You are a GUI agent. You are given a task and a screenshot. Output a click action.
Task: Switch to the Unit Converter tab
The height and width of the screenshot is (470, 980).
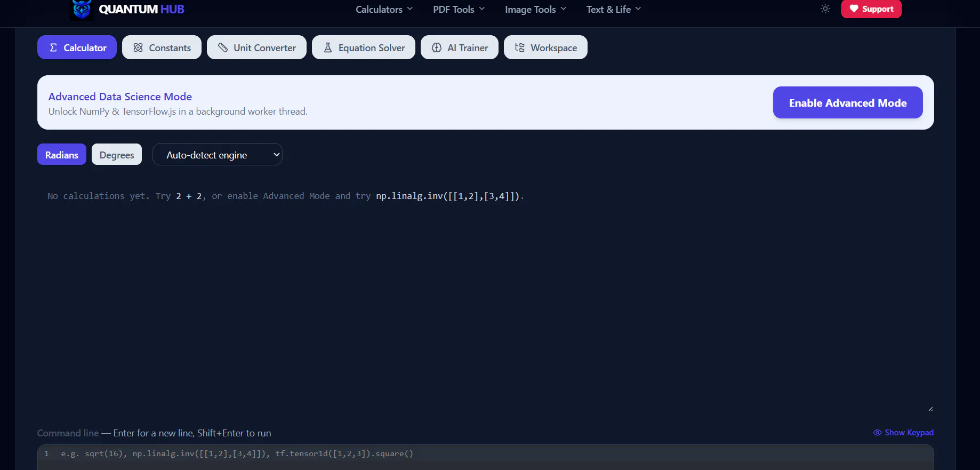[x=256, y=47]
